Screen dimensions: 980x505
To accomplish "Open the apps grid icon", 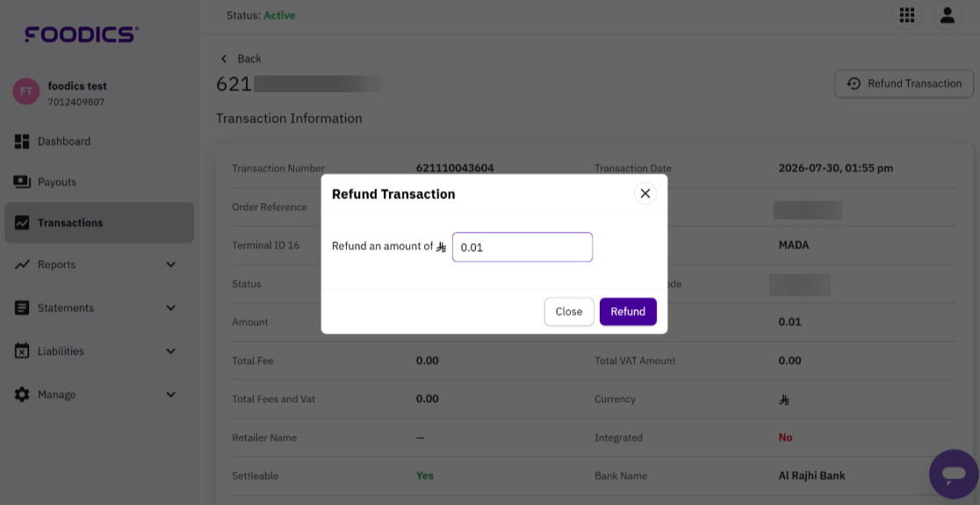I will click(907, 15).
